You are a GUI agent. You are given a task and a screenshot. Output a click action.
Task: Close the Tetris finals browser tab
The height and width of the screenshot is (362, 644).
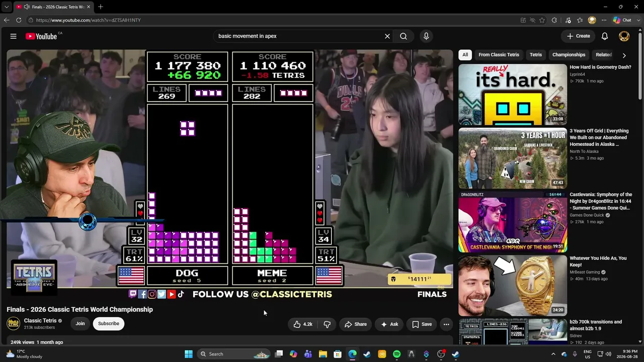[89, 7]
